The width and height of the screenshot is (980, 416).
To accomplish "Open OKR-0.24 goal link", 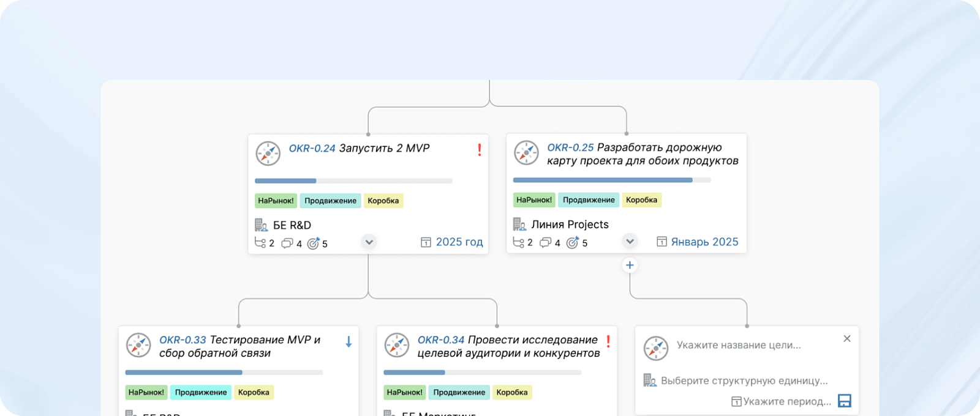I will click(x=312, y=148).
